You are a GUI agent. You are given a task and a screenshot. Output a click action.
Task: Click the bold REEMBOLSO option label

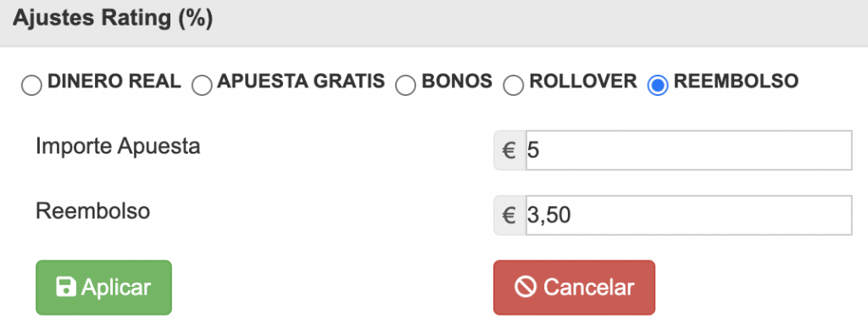coord(737,81)
